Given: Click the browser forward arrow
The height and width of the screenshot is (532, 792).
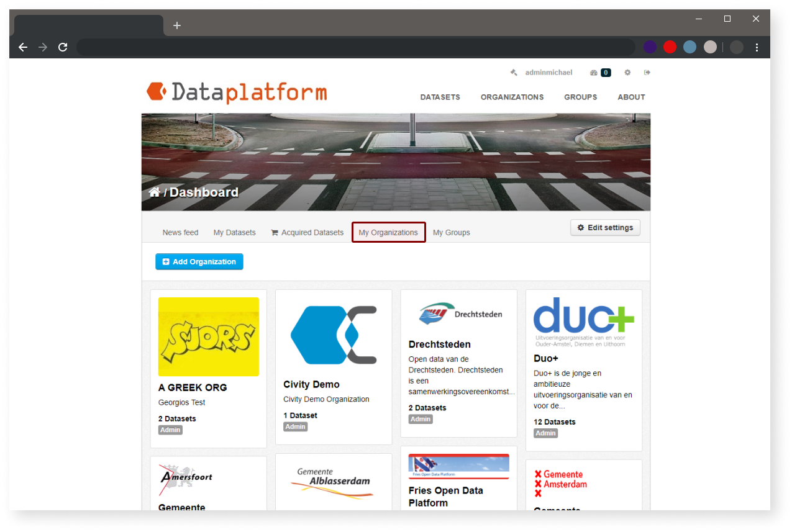Looking at the screenshot, I should (x=43, y=47).
